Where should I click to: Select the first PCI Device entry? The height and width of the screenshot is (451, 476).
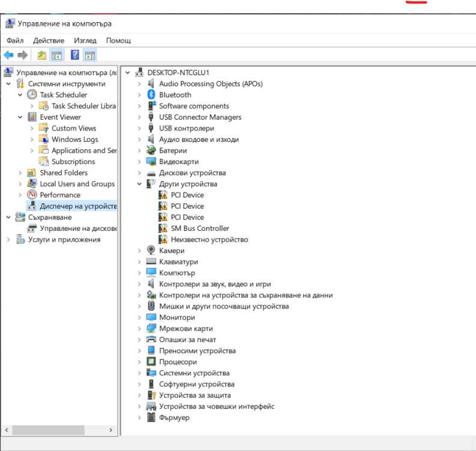(x=188, y=195)
